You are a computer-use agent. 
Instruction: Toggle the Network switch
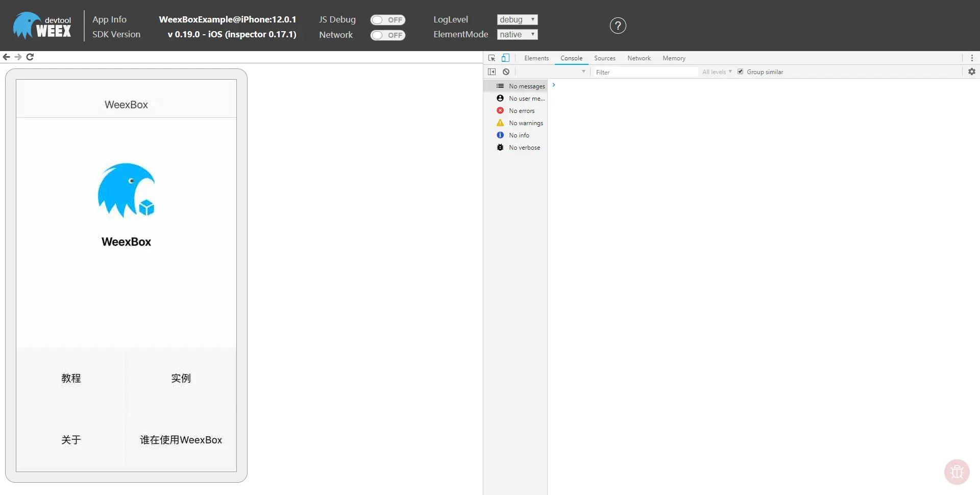tap(388, 35)
